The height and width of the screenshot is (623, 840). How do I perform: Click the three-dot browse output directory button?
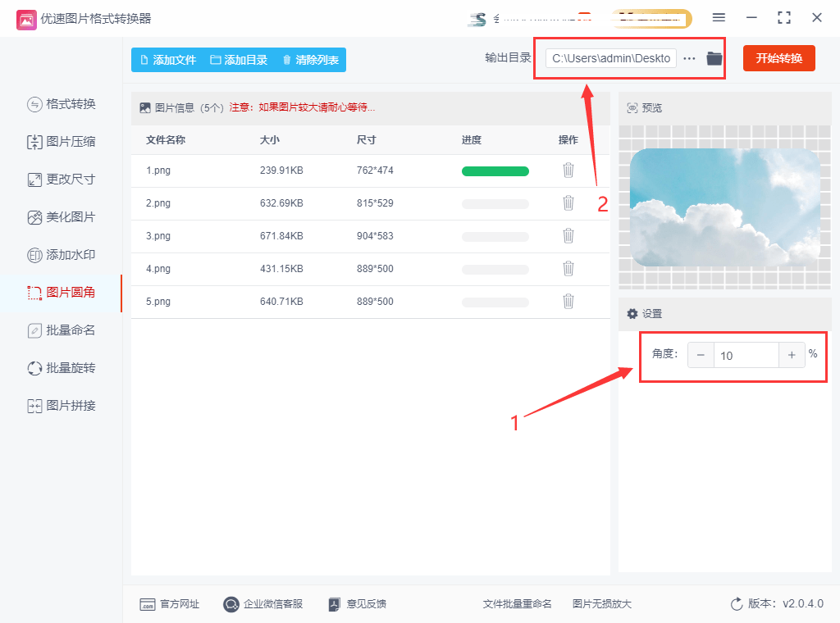click(689, 58)
